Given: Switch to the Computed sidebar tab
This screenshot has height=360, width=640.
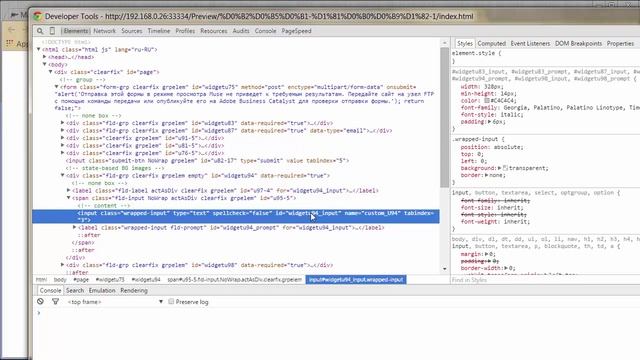Looking at the screenshot, I should [x=491, y=43].
